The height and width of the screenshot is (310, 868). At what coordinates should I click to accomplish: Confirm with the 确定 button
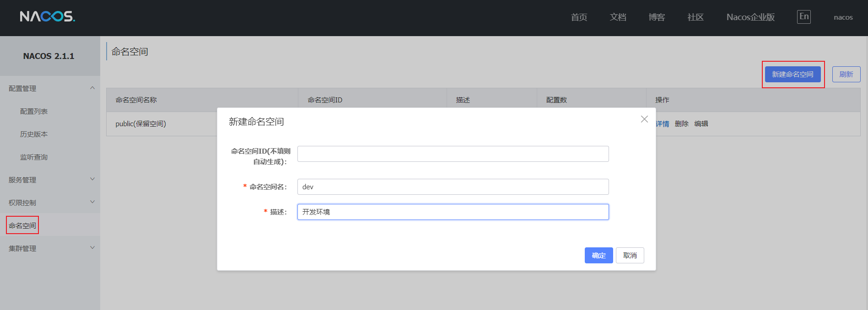click(x=599, y=255)
